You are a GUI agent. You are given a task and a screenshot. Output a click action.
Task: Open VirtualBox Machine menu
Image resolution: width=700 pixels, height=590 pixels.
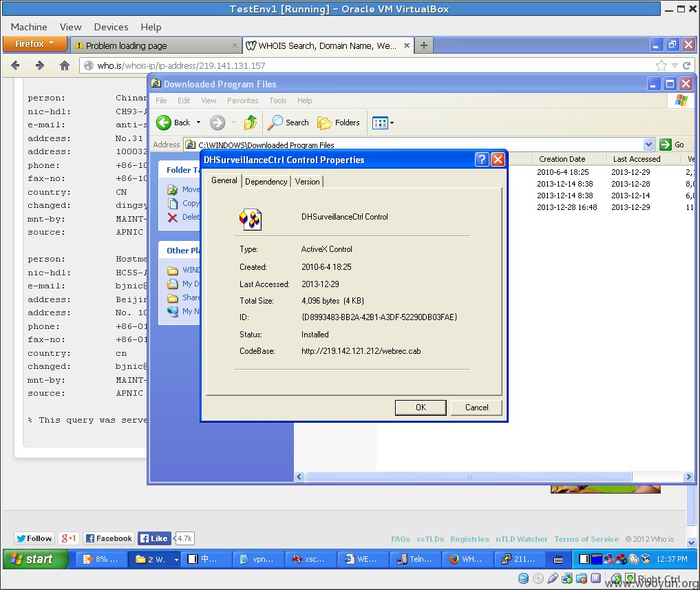(x=29, y=27)
